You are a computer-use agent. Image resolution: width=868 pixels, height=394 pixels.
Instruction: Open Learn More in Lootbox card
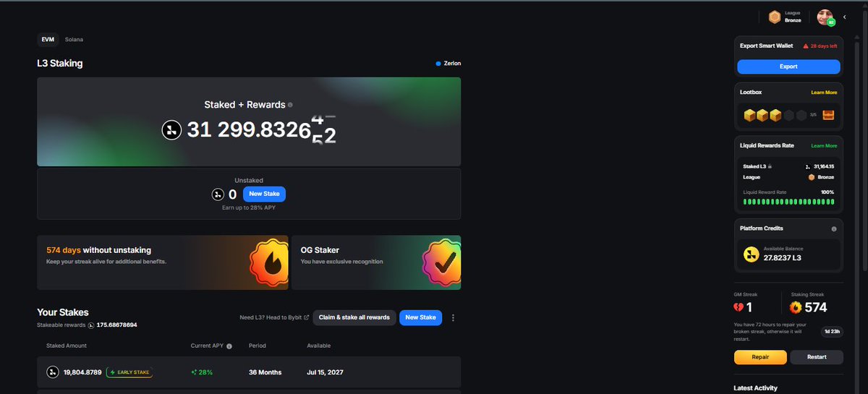[x=824, y=93]
